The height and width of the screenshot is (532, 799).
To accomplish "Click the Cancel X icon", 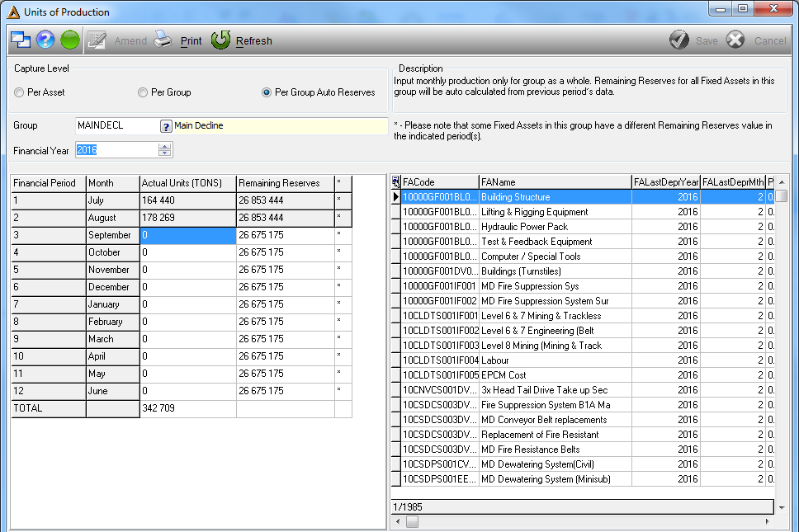I will tap(735, 40).
